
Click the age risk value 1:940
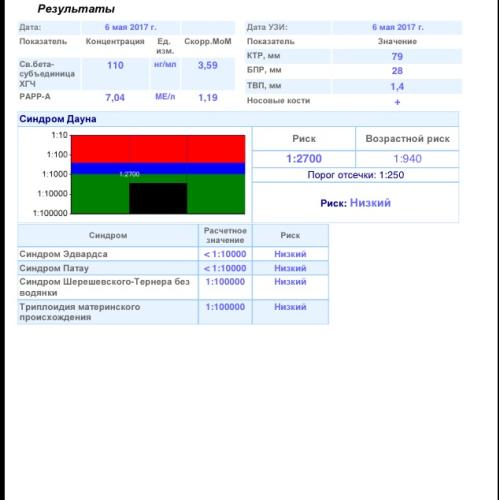407,159
